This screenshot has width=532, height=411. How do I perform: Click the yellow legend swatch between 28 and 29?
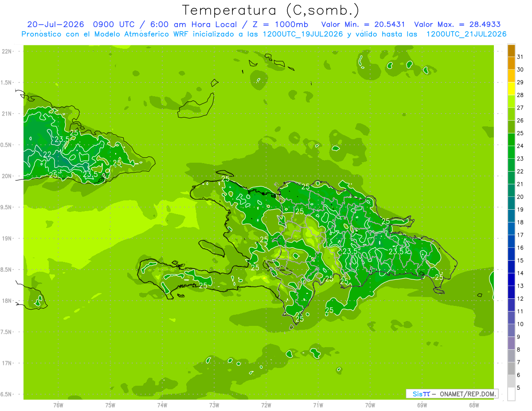click(x=511, y=89)
